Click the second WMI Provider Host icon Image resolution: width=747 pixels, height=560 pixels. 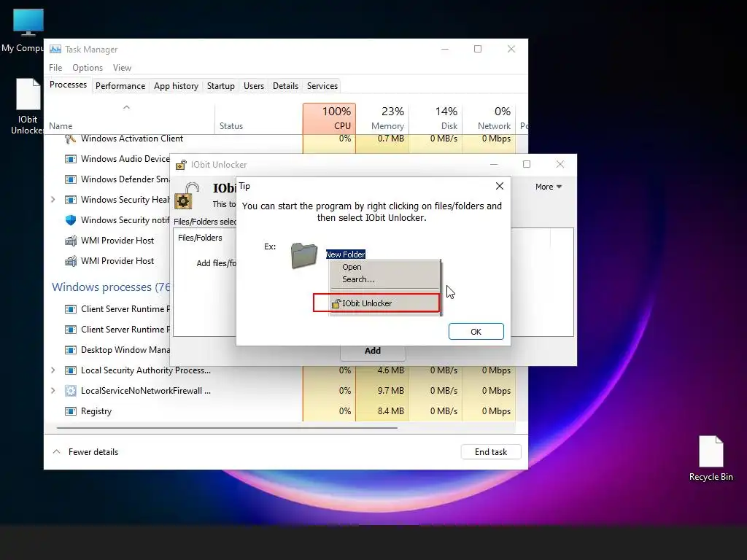tap(71, 261)
